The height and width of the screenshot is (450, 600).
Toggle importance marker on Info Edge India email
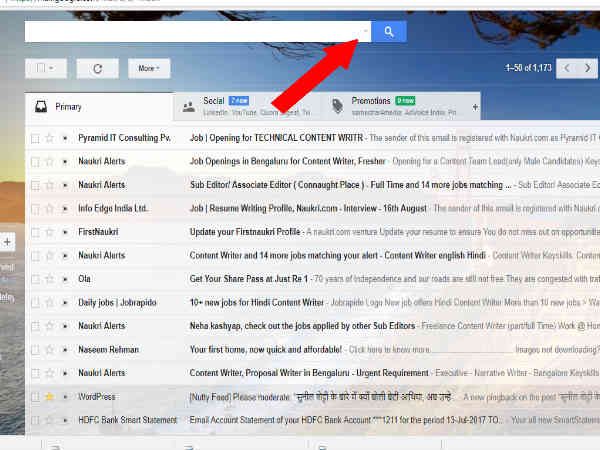(x=65, y=209)
